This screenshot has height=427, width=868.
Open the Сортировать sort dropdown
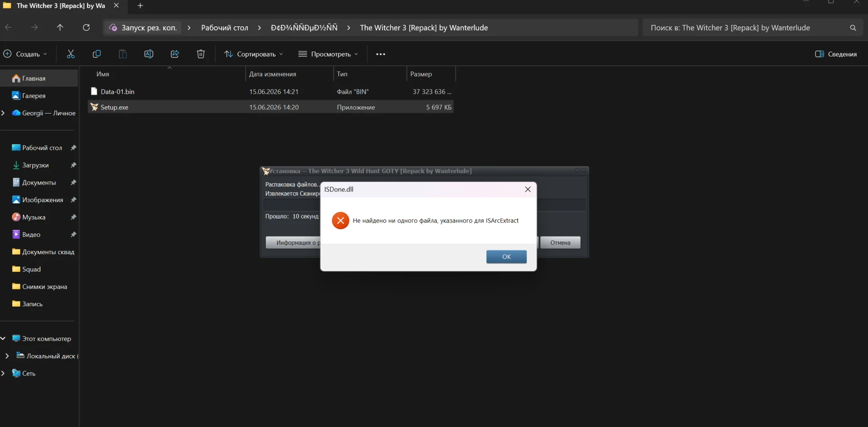[254, 54]
